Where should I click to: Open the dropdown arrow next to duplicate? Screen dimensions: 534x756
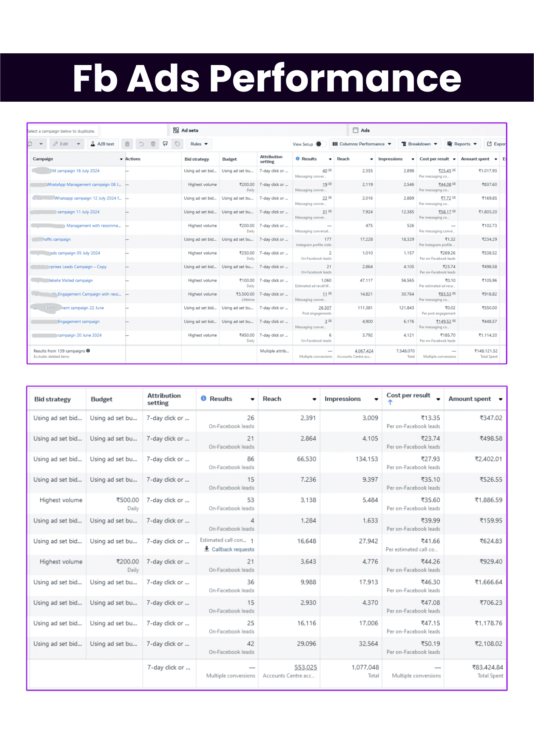pyautogui.click(x=41, y=144)
